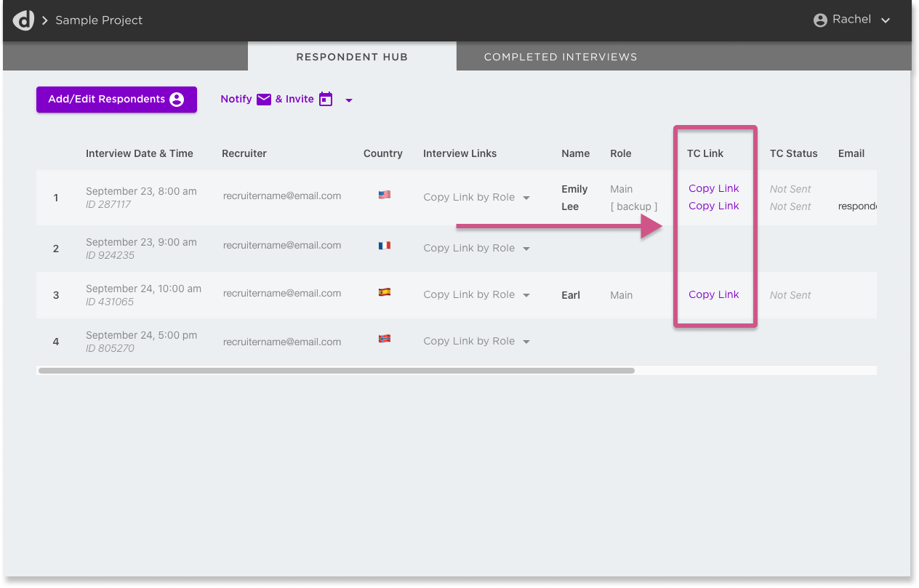Click the Discuss.io logo icon

click(23, 20)
